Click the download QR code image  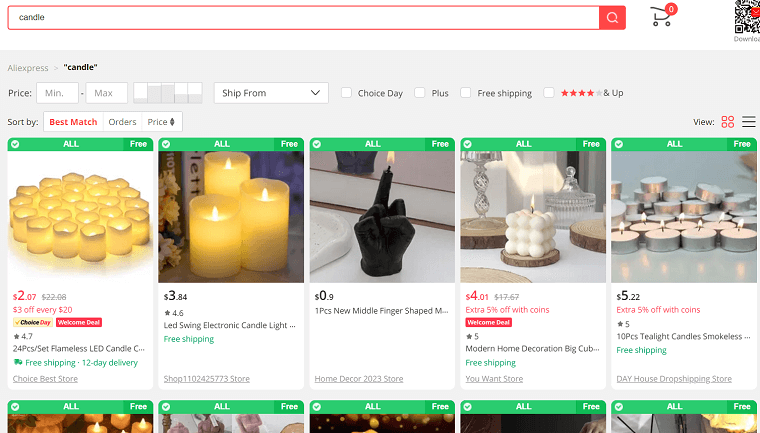click(747, 16)
